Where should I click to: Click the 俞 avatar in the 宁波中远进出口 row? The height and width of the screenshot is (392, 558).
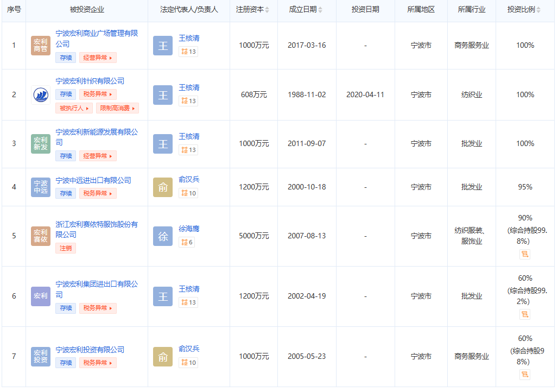(x=163, y=187)
